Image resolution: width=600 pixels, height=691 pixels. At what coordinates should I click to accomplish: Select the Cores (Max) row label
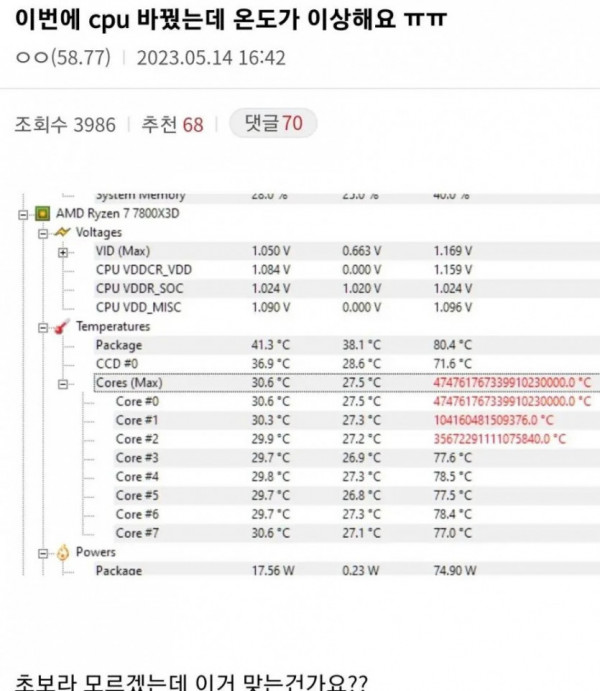[129, 383]
